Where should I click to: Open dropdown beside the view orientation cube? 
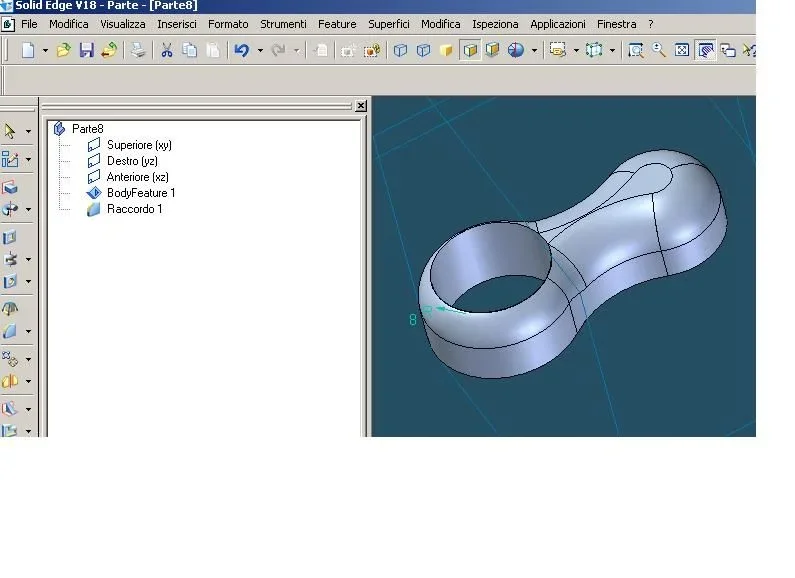pyautogui.click(x=612, y=51)
